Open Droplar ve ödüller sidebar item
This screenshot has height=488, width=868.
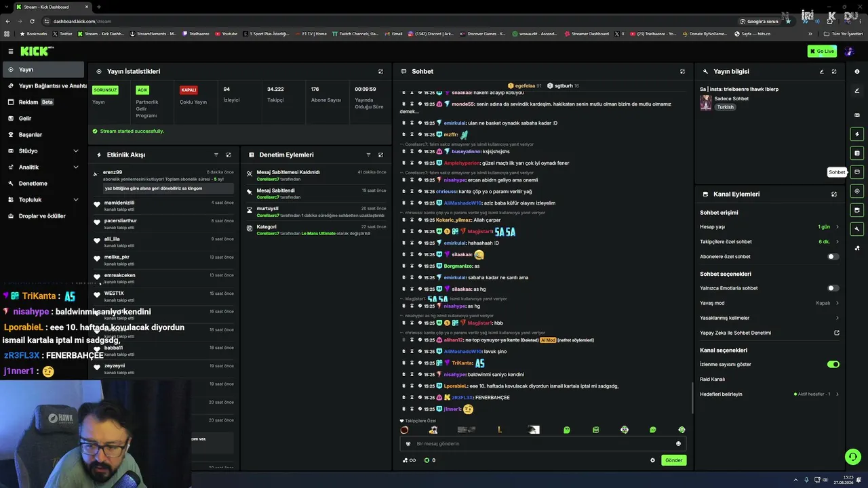pyautogui.click(x=43, y=216)
